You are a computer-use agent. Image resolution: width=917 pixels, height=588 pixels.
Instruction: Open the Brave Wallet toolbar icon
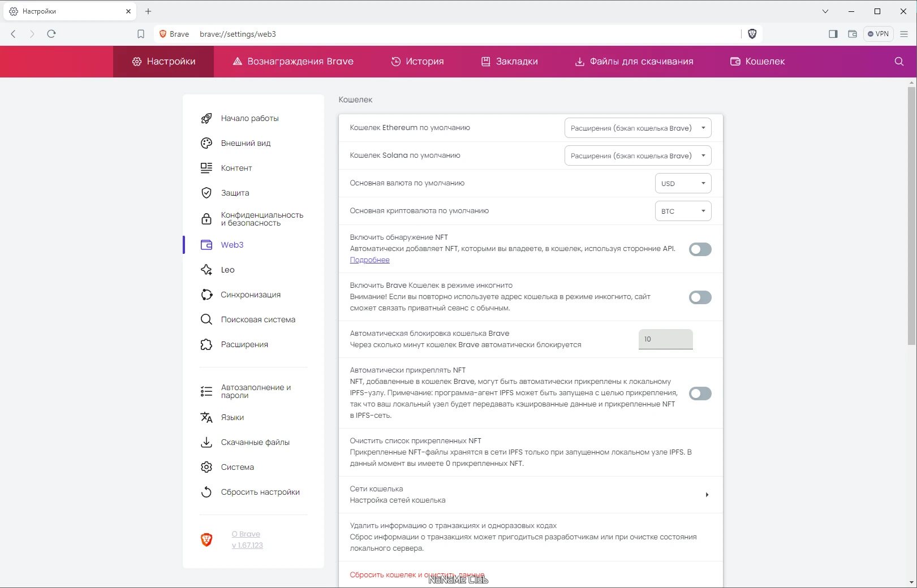point(852,34)
